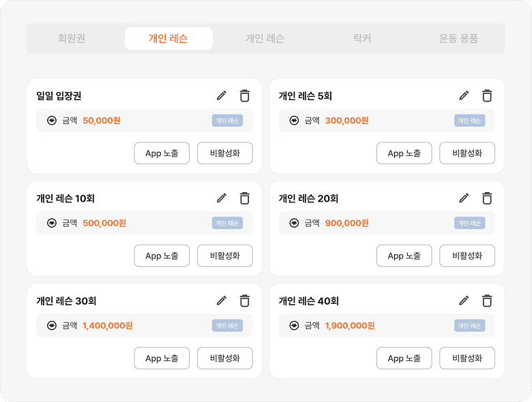Image resolution: width=532 pixels, height=402 pixels.
Task: Click pencil icon on 개인 레슨 30회 card
Action: click(222, 300)
